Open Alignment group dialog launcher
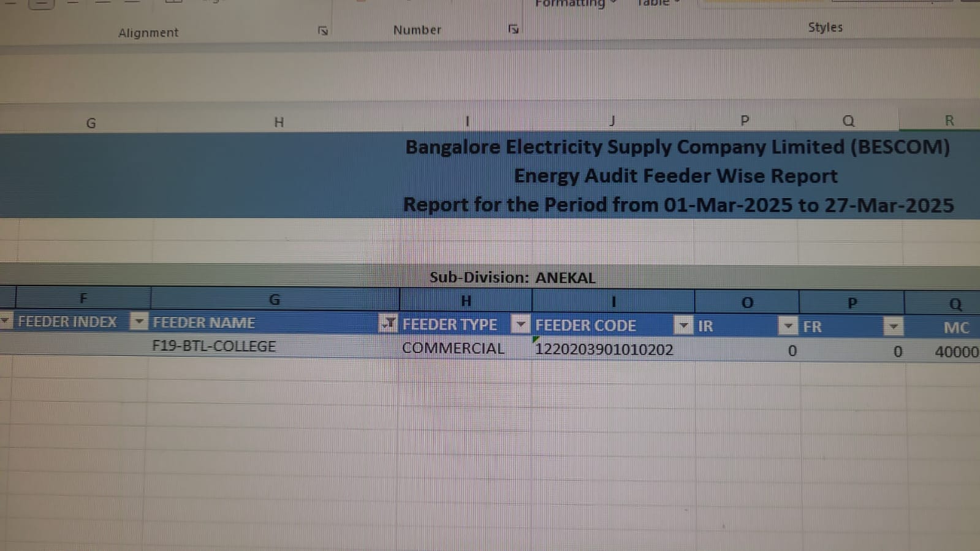This screenshot has height=551, width=980. click(323, 31)
